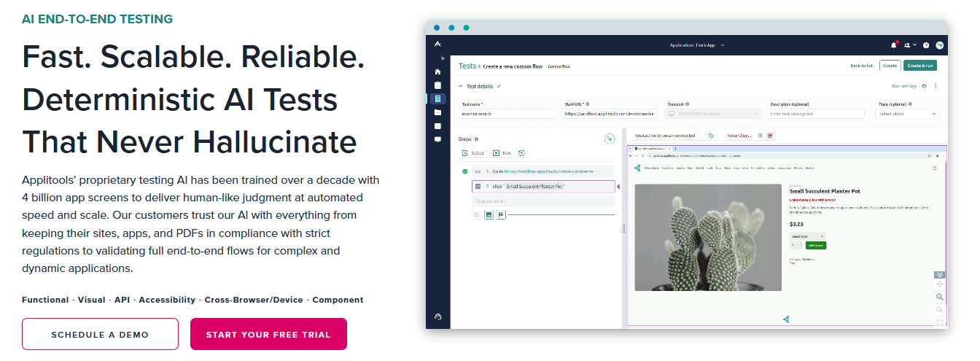Viewport: 980px width, 361px height.
Task: Stop recording with the red stop icon
Action: pyautogui.click(x=769, y=136)
